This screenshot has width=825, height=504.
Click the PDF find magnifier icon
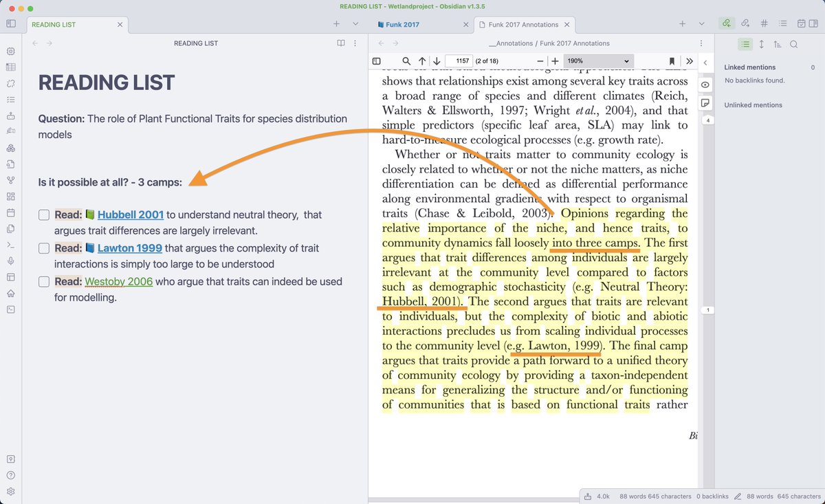click(x=406, y=61)
